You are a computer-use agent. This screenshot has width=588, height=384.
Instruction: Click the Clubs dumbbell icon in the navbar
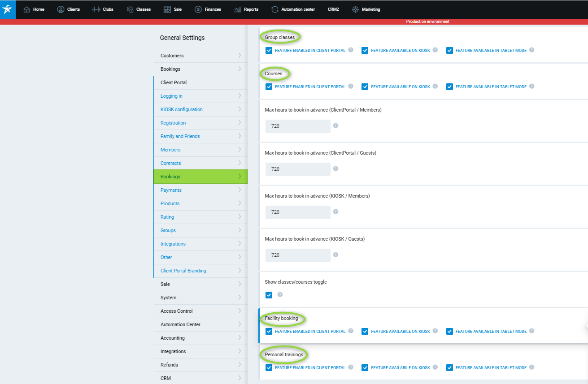[96, 9]
